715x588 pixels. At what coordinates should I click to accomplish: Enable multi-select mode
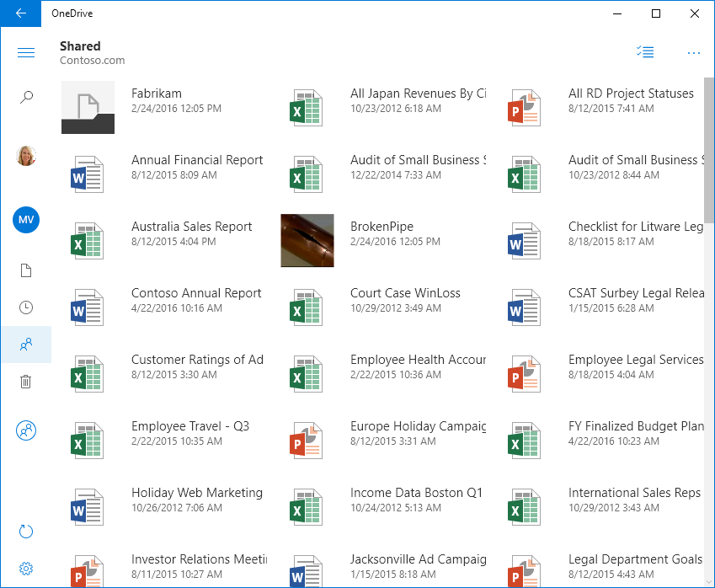pyautogui.click(x=645, y=51)
